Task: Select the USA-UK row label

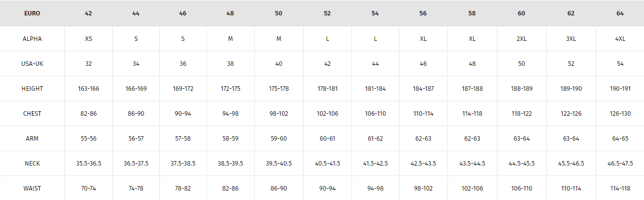Action: 32,64
